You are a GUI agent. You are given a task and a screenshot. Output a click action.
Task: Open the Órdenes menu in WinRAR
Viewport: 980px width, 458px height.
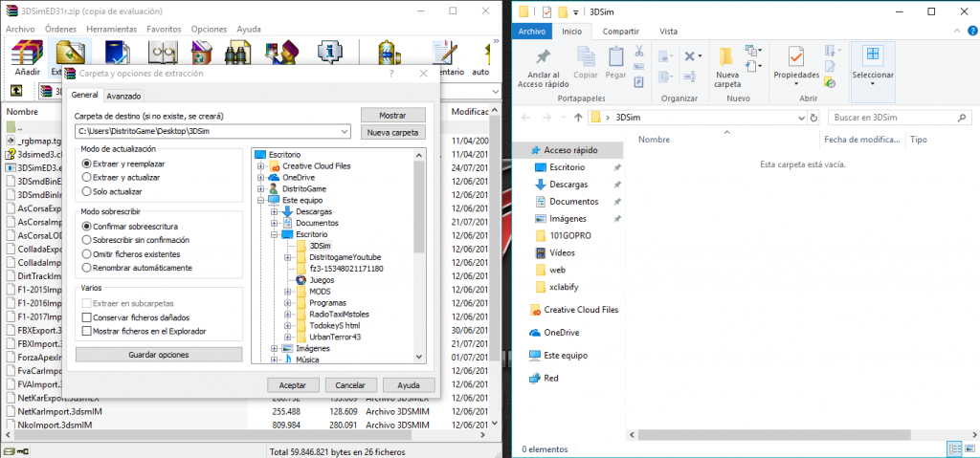coord(60,29)
